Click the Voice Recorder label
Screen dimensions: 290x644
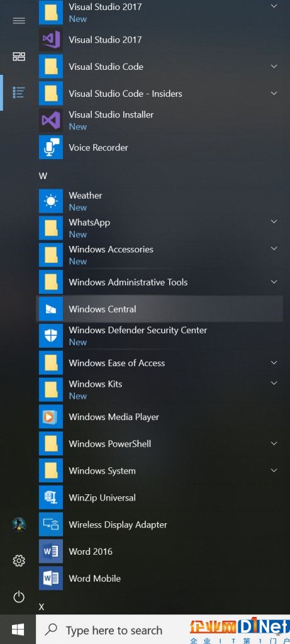pos(98,147)
